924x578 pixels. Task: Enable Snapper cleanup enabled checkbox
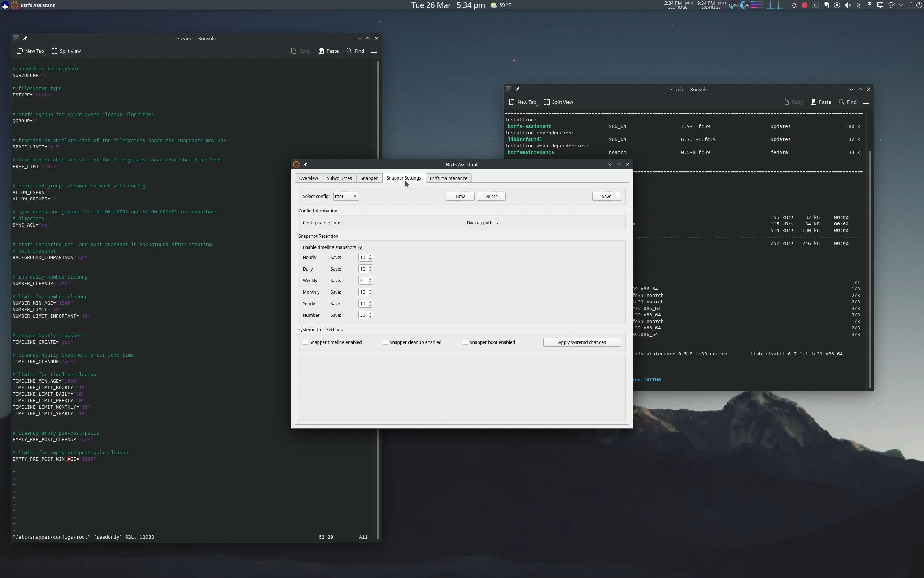click(x=385, y=342)
